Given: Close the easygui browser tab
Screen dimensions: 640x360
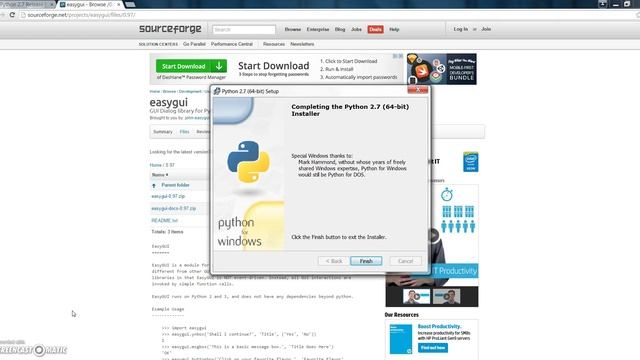Looking at the screenshot, I should click(x=119, y=4).
